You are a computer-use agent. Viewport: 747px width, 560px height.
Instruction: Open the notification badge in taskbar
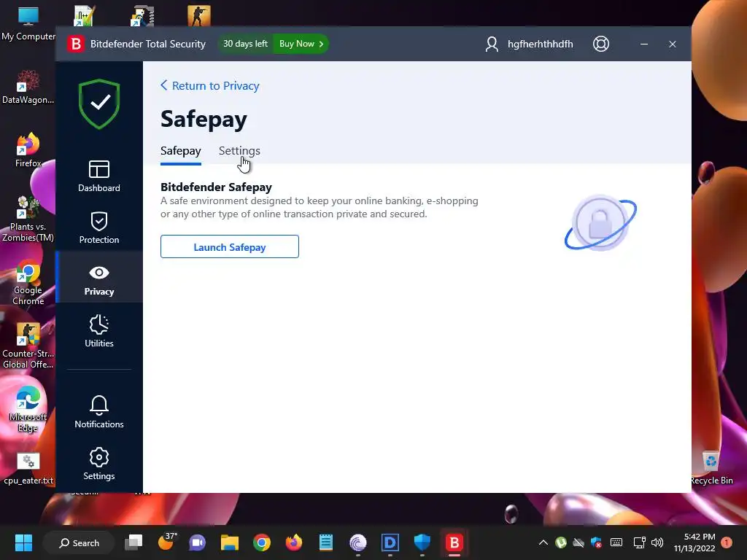pos(727,542)
